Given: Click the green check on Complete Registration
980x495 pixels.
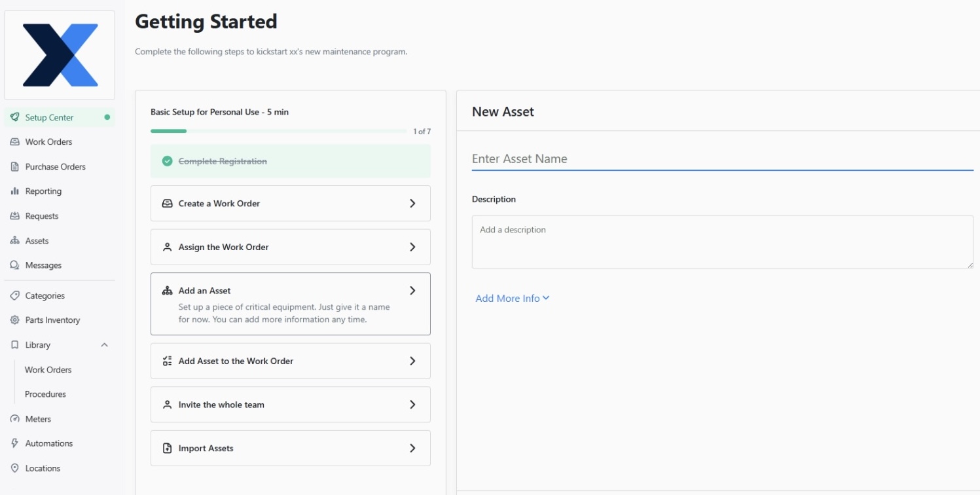Looking at the screenshot, I should 166,160.
